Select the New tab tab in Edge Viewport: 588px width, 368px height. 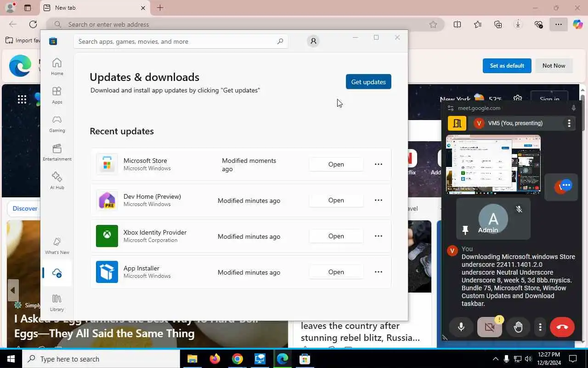point(95,8)
